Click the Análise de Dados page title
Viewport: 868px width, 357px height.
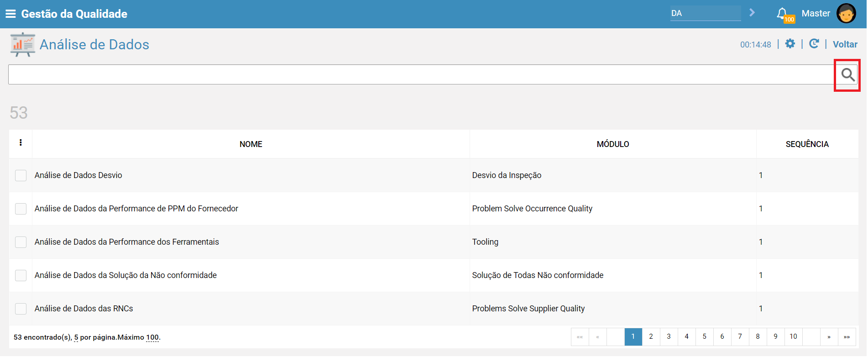tap(94, 44)
